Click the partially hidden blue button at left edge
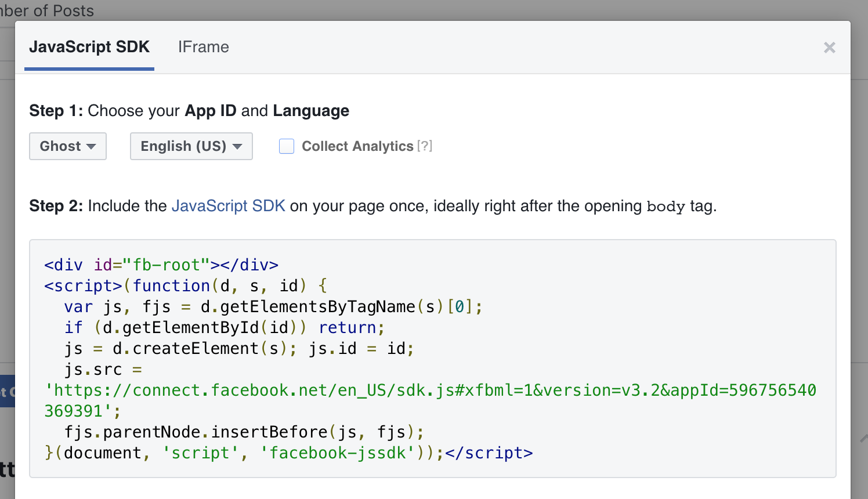Viewport: 868px width, 499px height. [7, 392]
